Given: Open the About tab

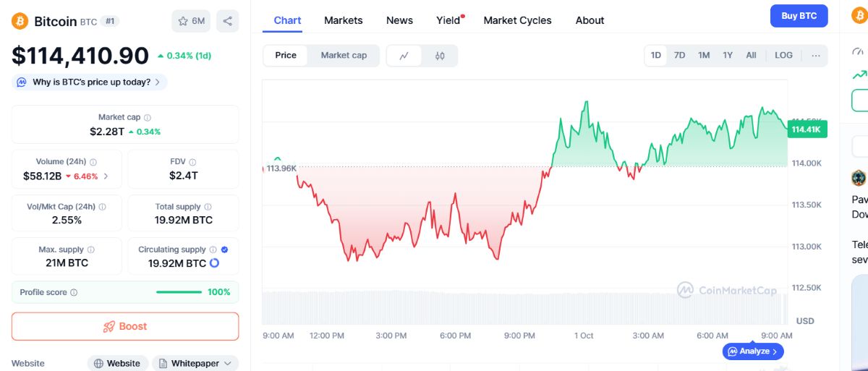Looking at the screenshot, I should [590, 20].
